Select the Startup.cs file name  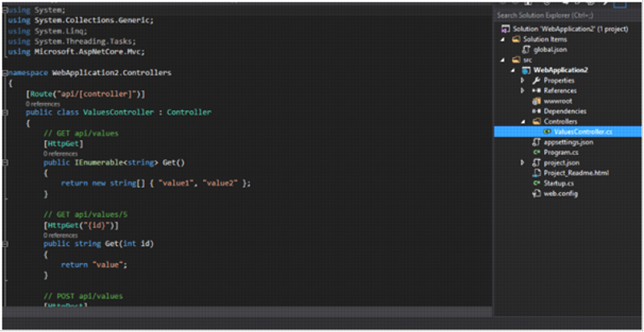pyautogui.click(x=559, y=183)
